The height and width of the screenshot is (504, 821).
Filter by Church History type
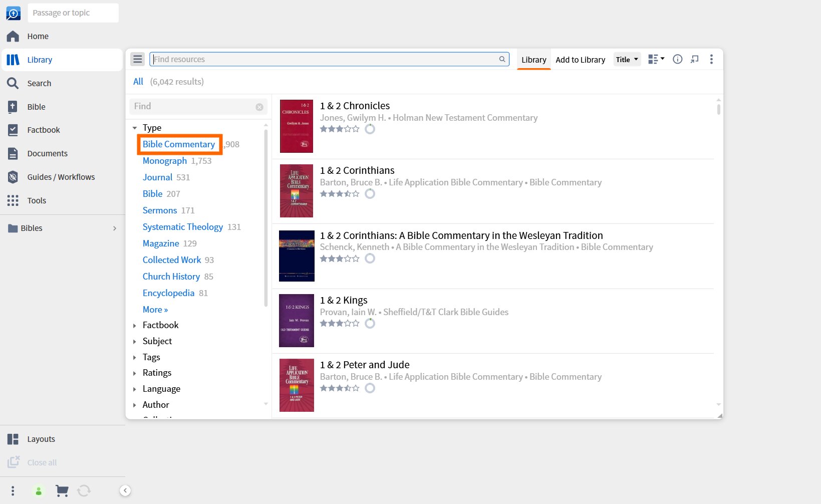[171, 277]
